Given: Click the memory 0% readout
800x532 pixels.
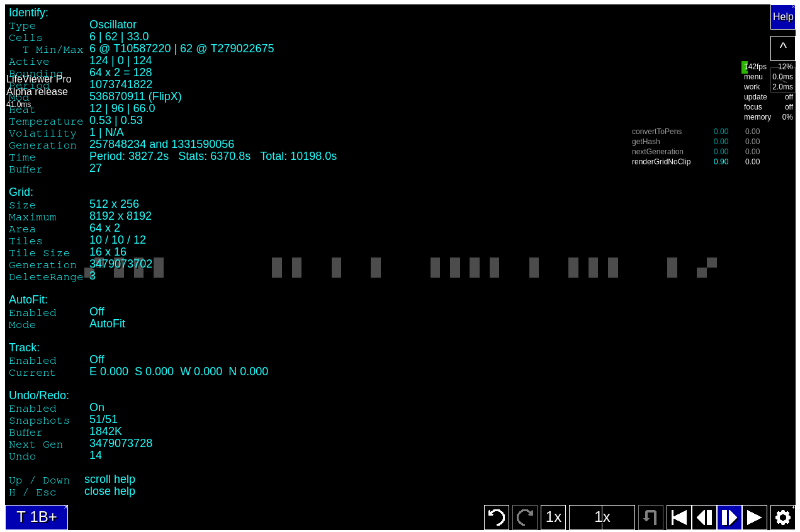Looking at the screenshot, I should [769, 117].
